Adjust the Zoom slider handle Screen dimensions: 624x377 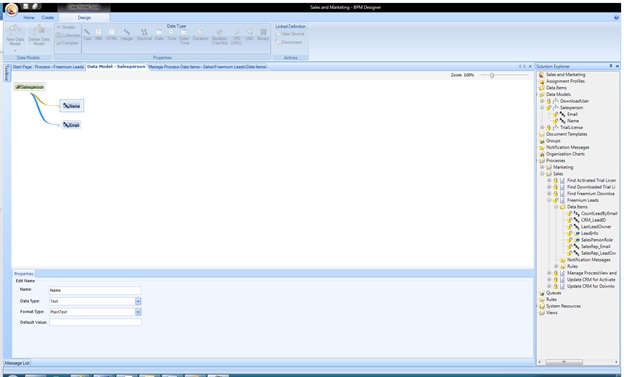pyautogui.click(x=492, y=75)
